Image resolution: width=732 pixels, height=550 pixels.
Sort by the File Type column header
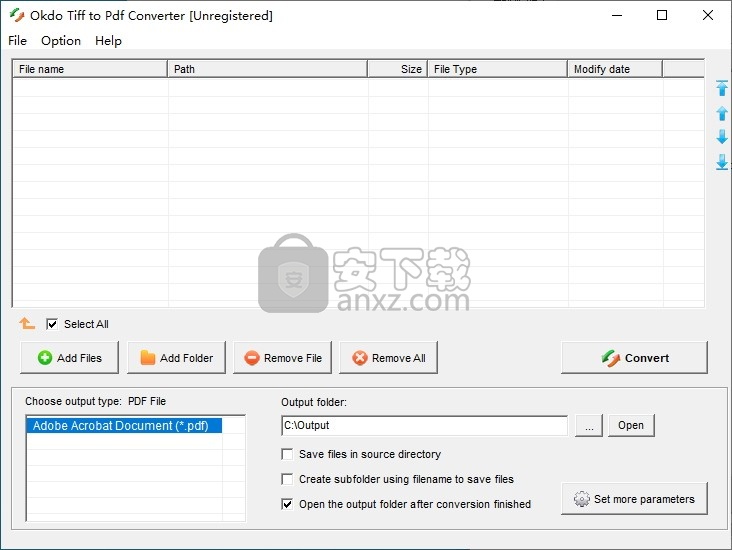tap(498, 69)
